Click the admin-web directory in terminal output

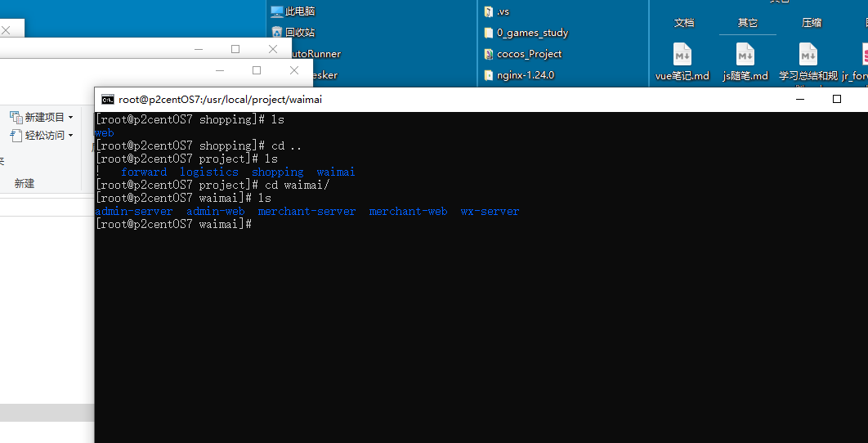pos(215,211)
